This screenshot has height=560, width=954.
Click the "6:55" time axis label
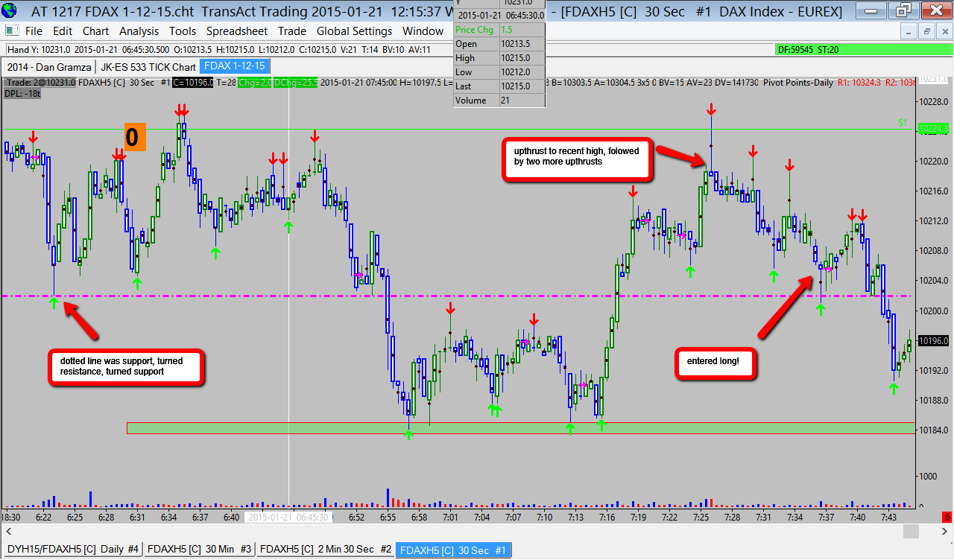[x=388, y=517]
